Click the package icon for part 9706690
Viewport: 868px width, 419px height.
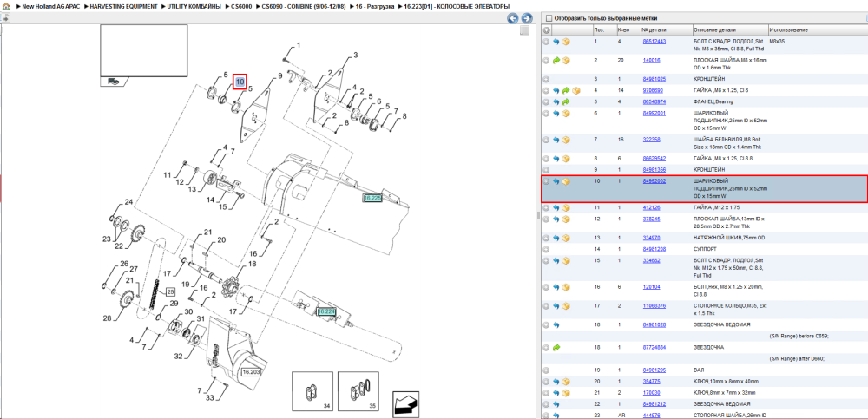click(575, 90)
